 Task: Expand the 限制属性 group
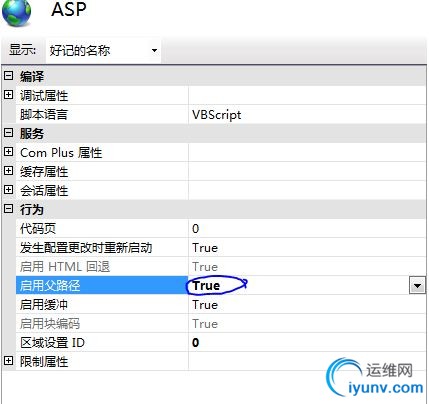click(x=9, y=361)
